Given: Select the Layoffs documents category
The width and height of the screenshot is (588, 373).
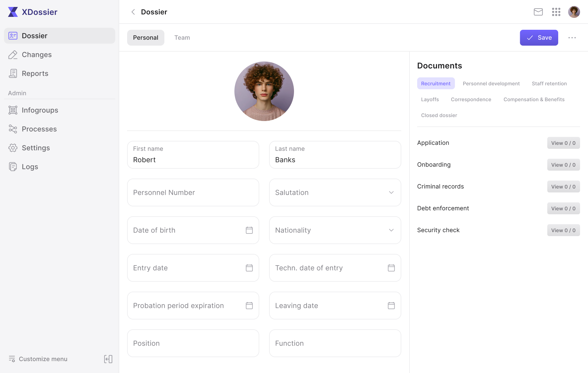Looking at the screenshot, I should point(430,100).
